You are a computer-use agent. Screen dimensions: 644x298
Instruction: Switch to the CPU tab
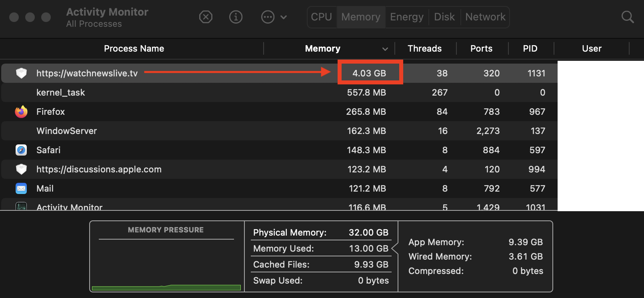[322, 17]
